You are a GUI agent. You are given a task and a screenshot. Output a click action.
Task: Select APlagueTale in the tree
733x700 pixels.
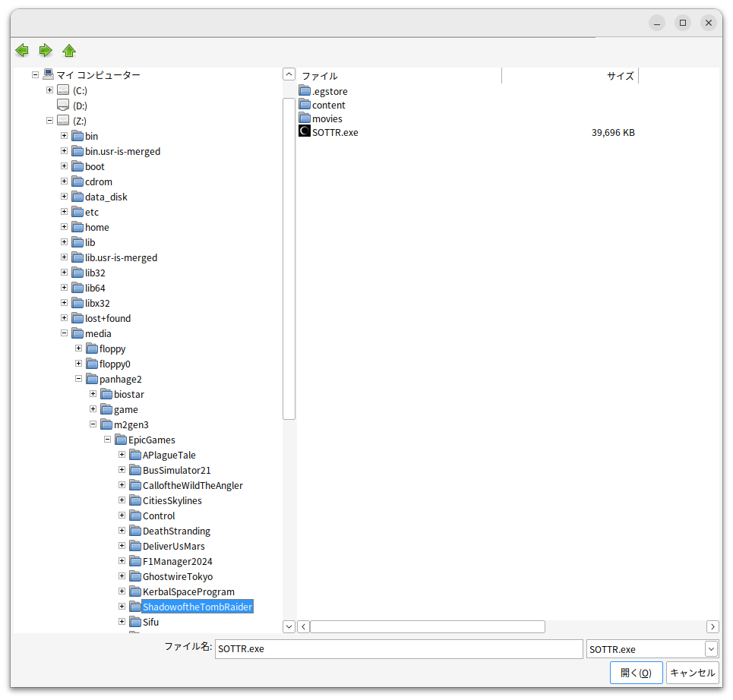pos(169,455)
